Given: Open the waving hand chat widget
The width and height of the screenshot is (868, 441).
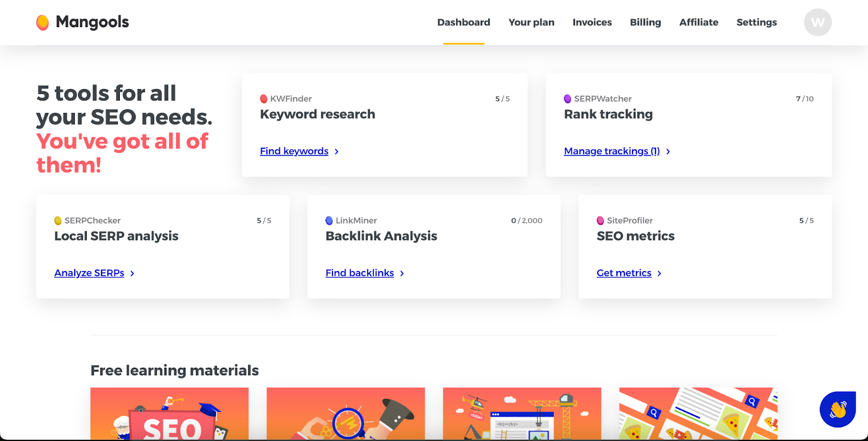Looking at the screenshot, I should click(x=838, y=409).
